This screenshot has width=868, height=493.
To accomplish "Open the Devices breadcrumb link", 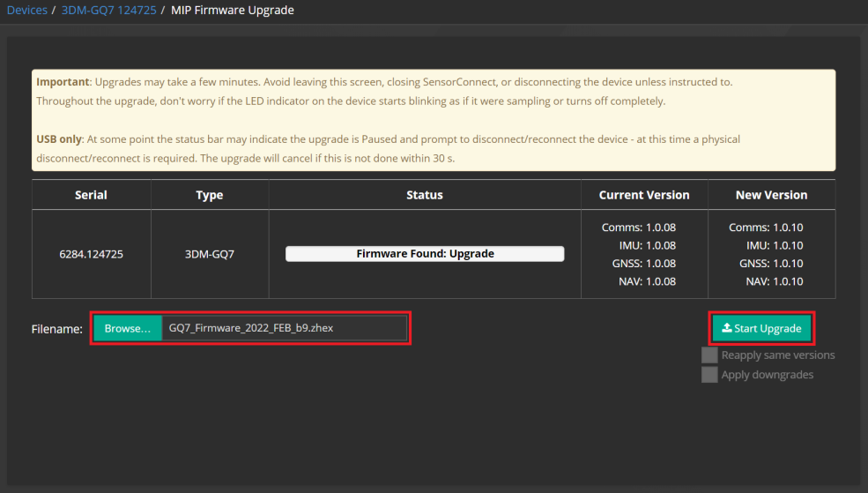I will pyautogui.click(x=27, y=10).
